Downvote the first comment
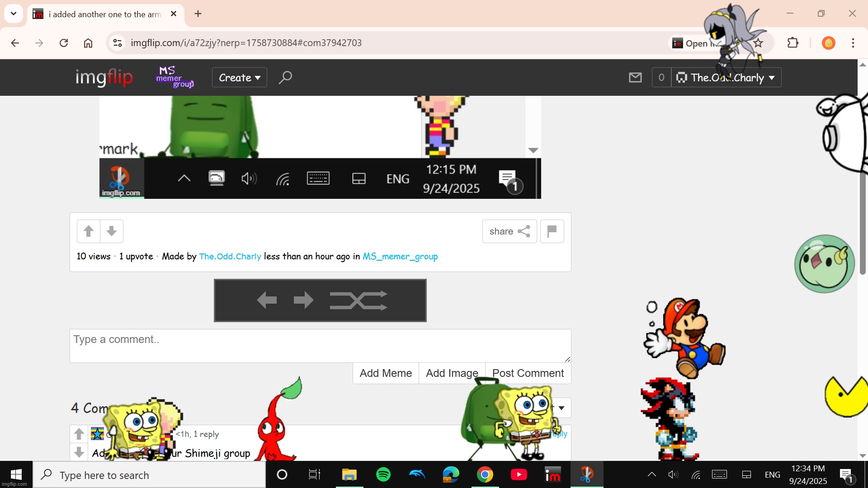This screenshot has width=868, height=488. click(x=79, y=452)
